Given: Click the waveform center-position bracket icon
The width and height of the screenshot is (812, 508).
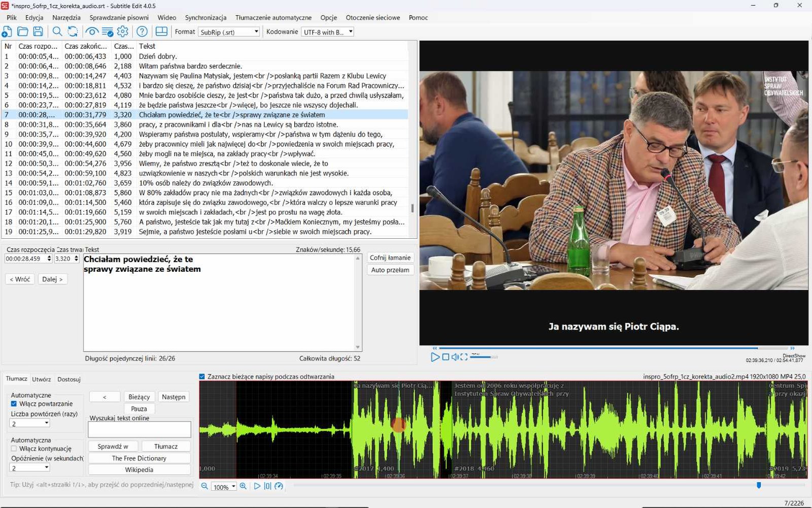Looking at the screenshot, I should click(267, 486).
